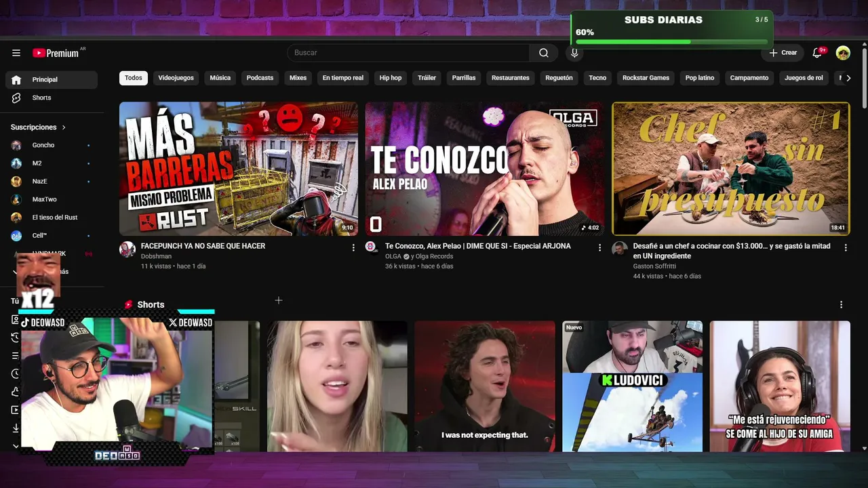The image size is (868, 488).
Task: Filter by the Tráiler chip
Action: pos(427,78)
